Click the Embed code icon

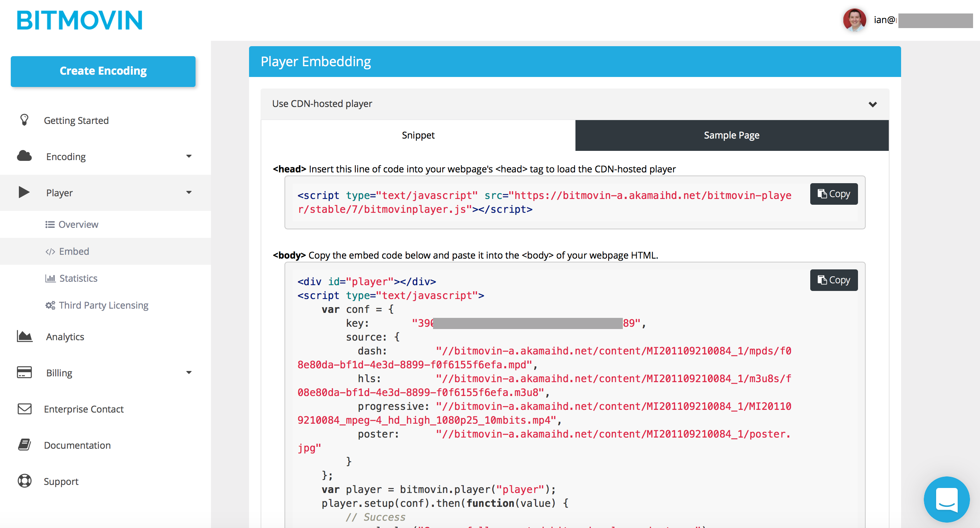coord(50,251)
